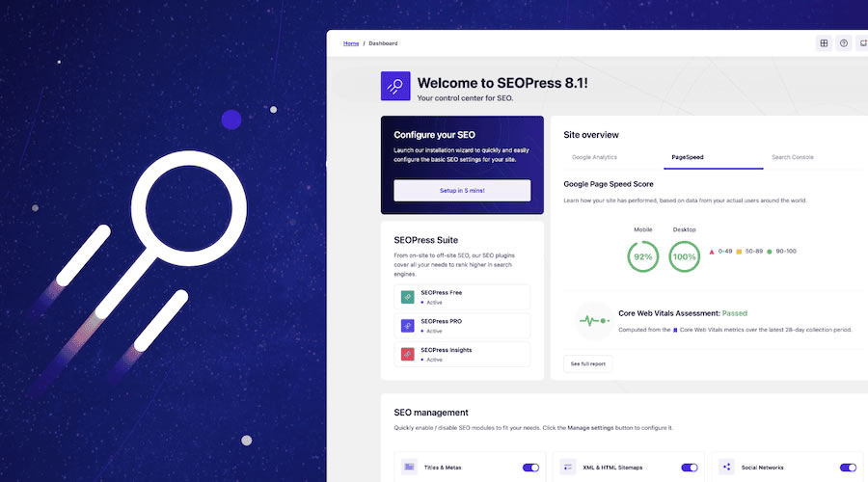Viewport: 868px width, 482px height.
Task: Follow the Home breadcrumb link
Action: (351, 43)
